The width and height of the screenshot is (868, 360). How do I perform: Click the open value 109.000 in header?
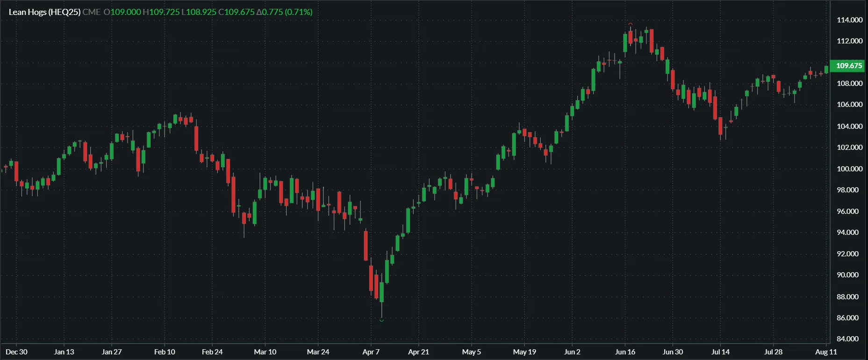pyautogui.click(x=125, y=12)
